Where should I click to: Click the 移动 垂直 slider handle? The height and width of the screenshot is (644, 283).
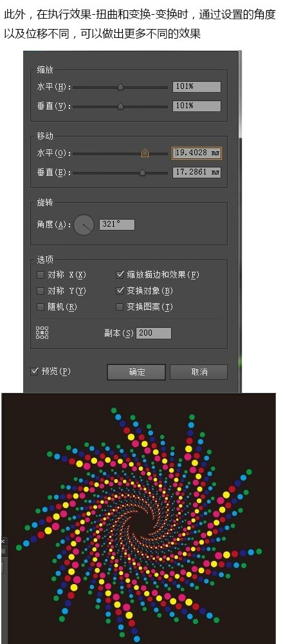point(142,173)
